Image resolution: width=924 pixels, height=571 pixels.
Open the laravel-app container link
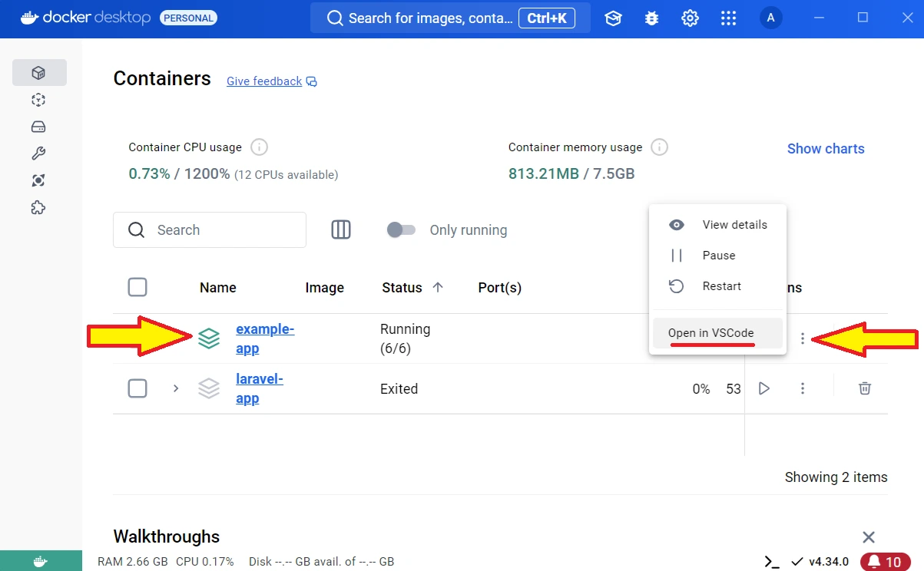(260, 388)
